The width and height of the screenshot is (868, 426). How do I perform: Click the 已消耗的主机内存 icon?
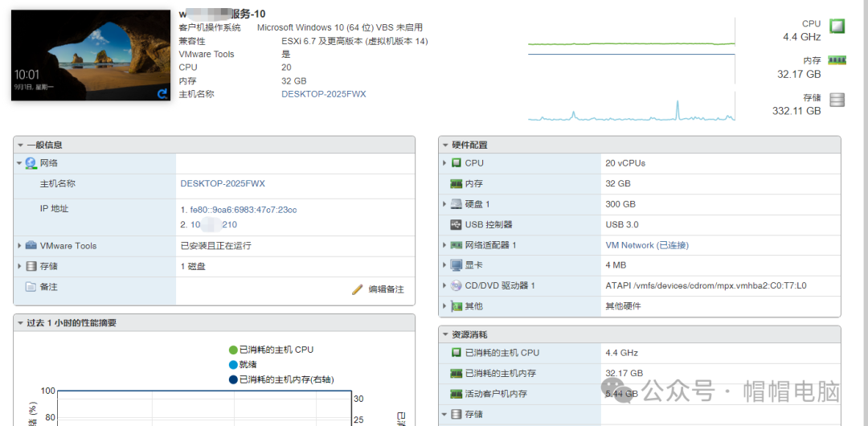pos(457,374)
